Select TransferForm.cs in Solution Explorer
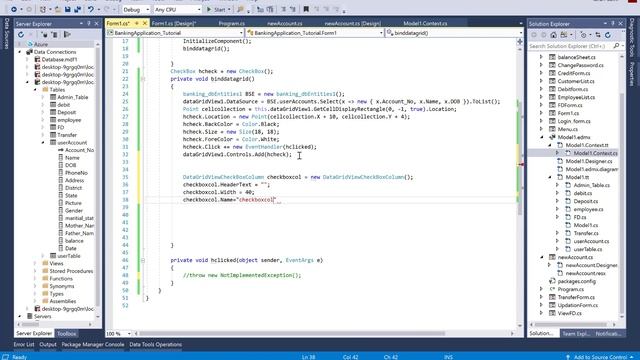Screen dimensions: 640x360 tap(576, 297)
